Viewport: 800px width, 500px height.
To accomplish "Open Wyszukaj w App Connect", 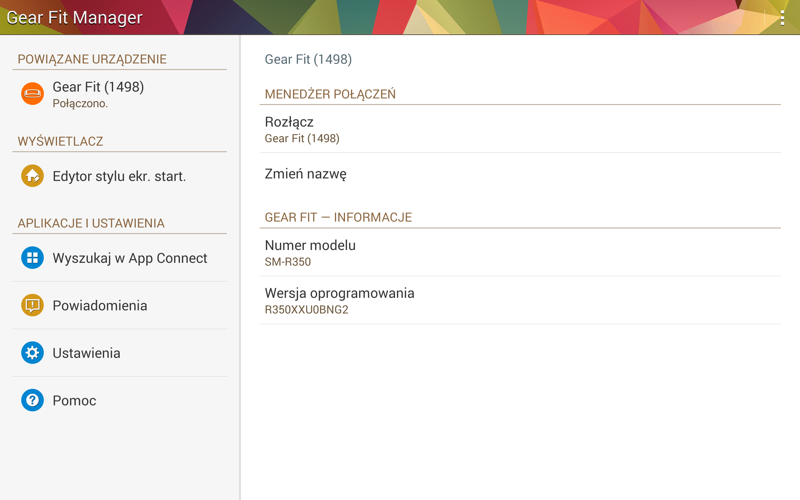I will 130,258.
